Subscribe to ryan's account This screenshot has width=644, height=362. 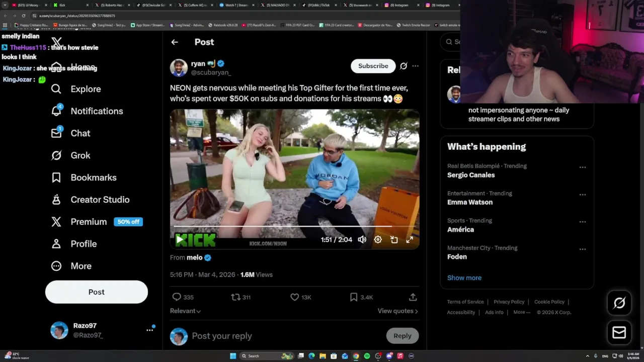373,66
